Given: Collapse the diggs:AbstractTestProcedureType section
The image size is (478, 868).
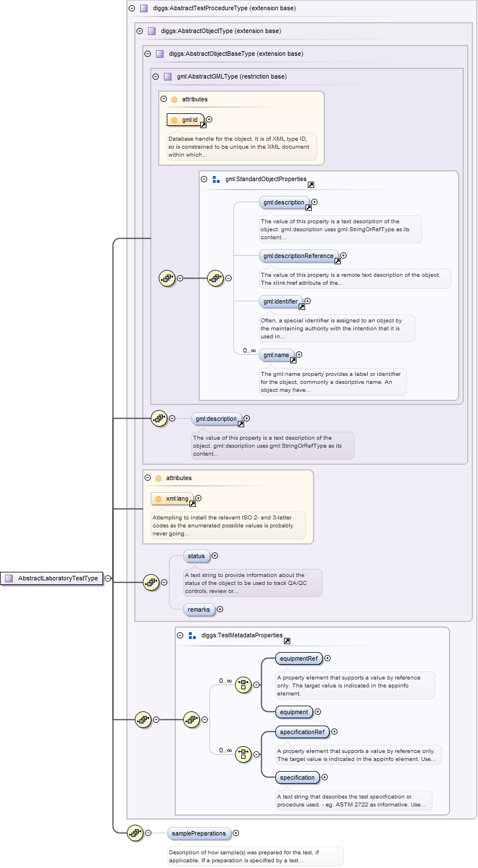Looking at the screenshot, I should point(132,9).
